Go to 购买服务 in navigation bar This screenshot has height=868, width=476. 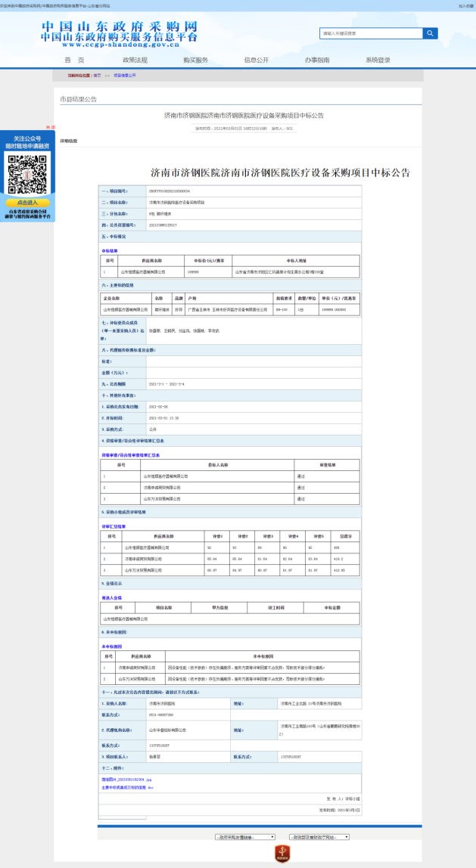tap(195, 60)
